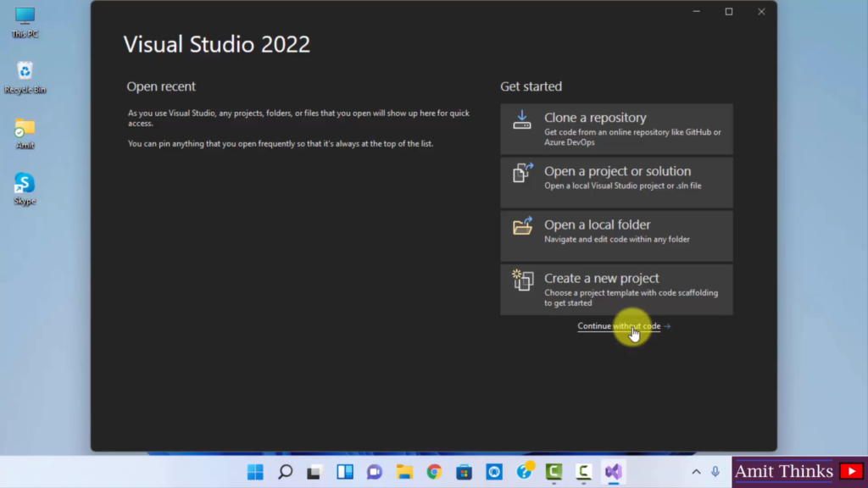Image resolution: width=868 pixels, height=488 pixels.
Task: Select the Amit folder on the desktop
Action: (25, 133)
